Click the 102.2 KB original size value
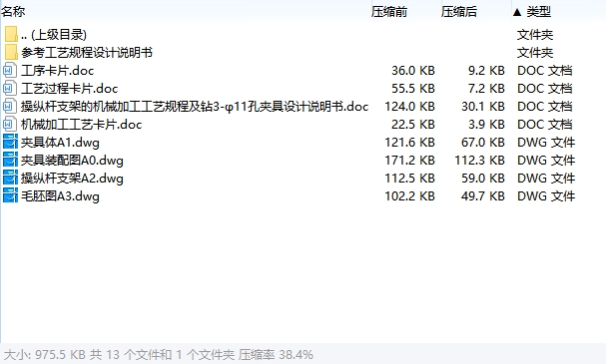This screenshot has width=606, height=364. pyautogui.click(x=409, y=196)
